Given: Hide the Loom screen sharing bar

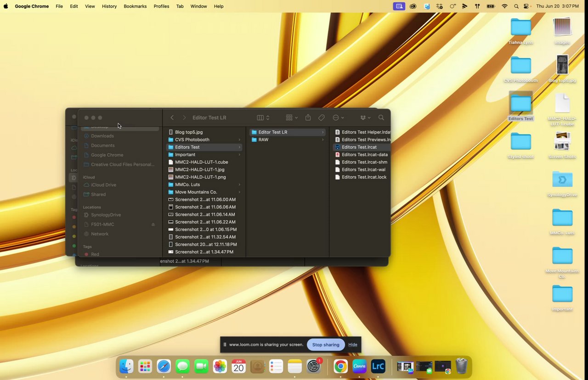Looking at the screenshot, I should 353,345.
